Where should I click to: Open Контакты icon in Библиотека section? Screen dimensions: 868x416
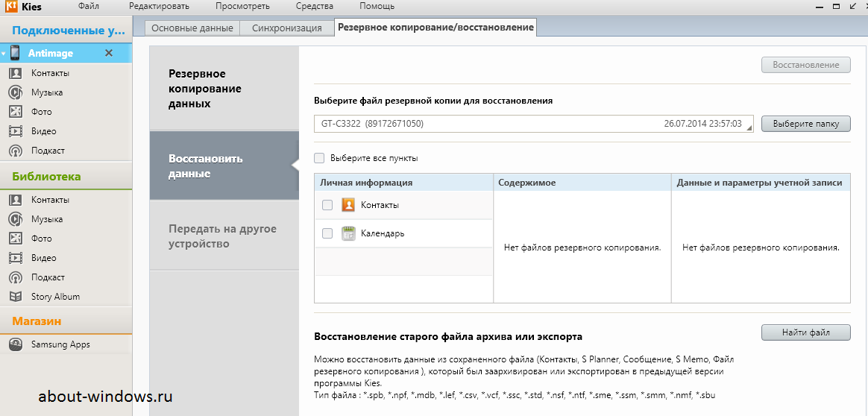(x=16, y=200)
